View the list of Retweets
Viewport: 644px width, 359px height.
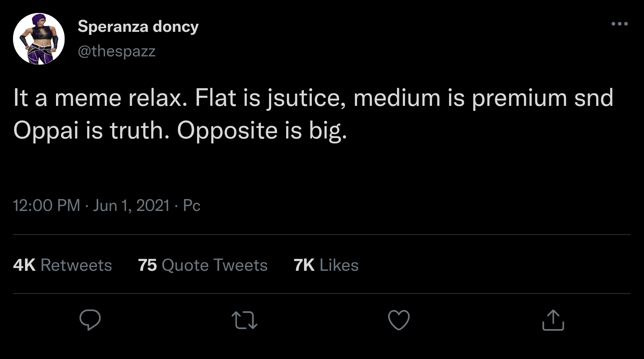(76, 265)
